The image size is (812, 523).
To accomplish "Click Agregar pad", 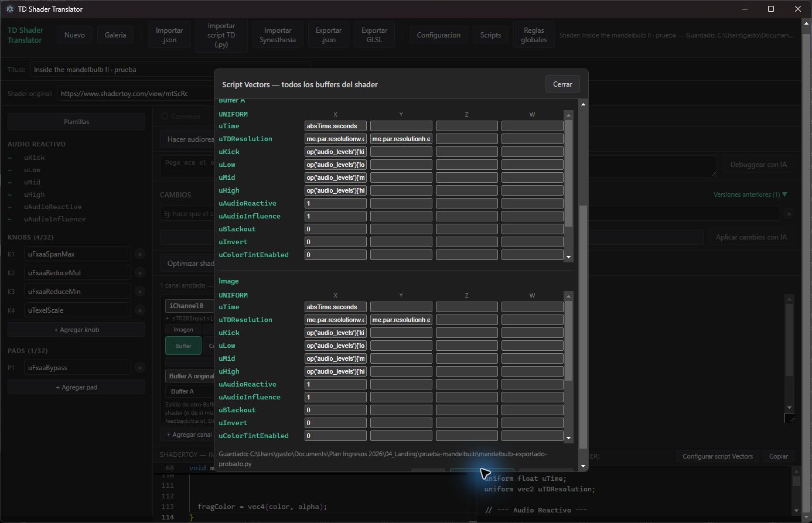I will [76, 387].
